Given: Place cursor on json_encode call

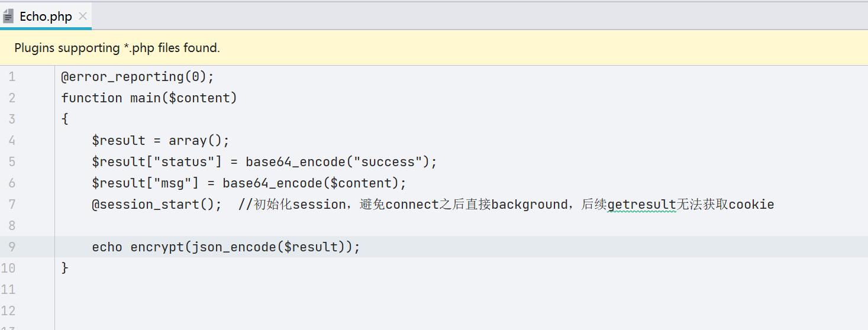Looking at the screenshot, I should point(234,247).
